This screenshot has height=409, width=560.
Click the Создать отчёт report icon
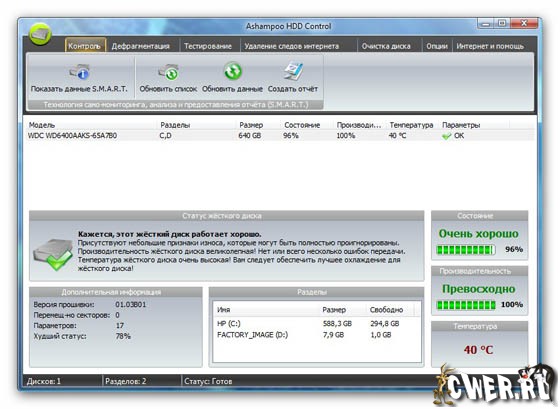294,71
